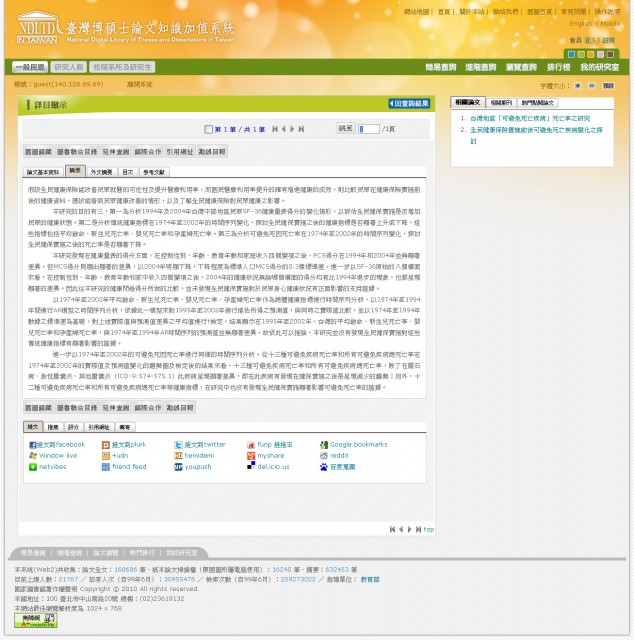Click the 跳至 jump button
The image size is (634, 640).
coord(345,128)
